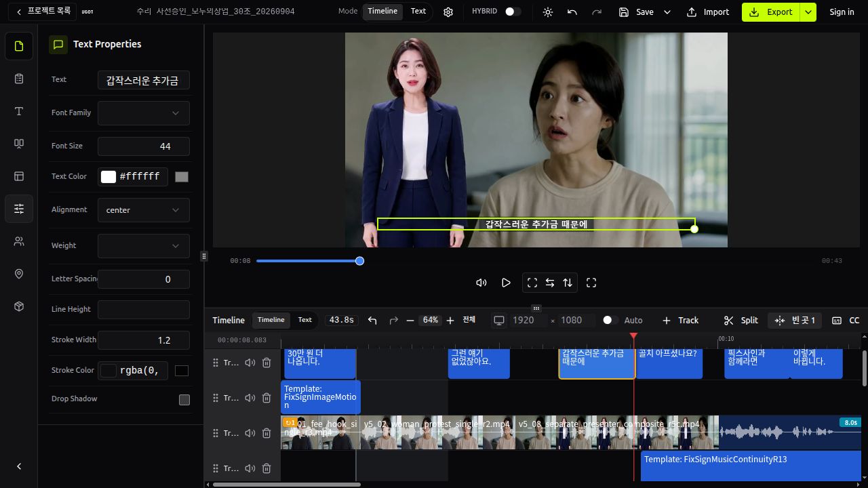This screenshot has height=488, width=868.
Task: Click the Split button
Action: point(741,320)
